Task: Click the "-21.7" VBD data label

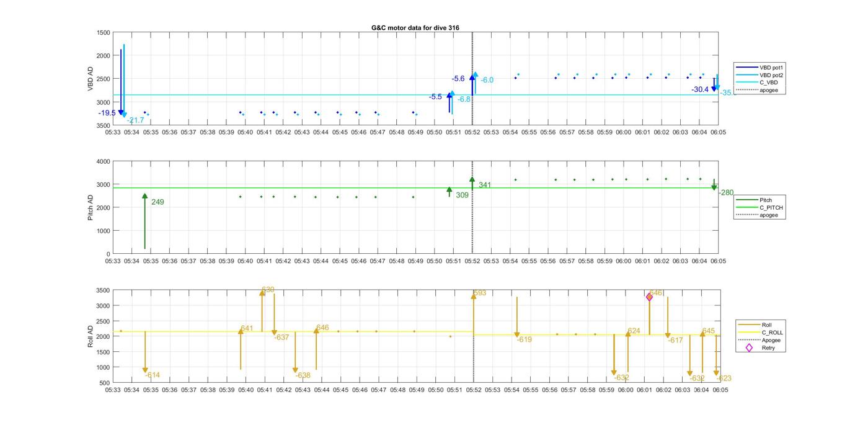Action: 135,120
